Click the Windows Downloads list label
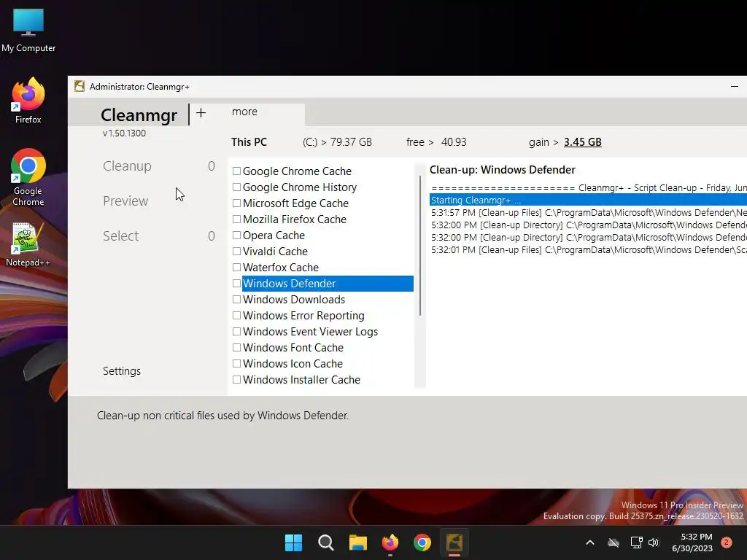747x560 pixels. point(294,300)
